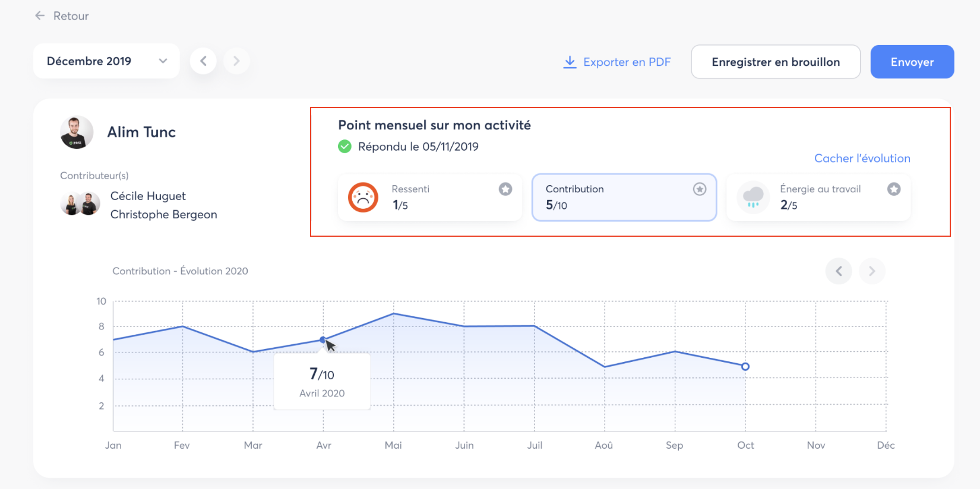Click the October data point on chart

click(745, 367)
